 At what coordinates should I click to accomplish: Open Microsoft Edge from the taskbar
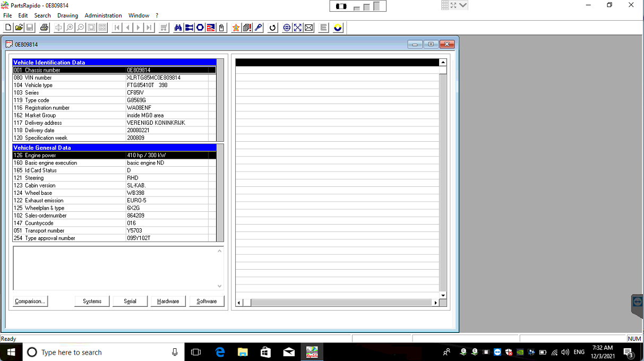point(220,352)
